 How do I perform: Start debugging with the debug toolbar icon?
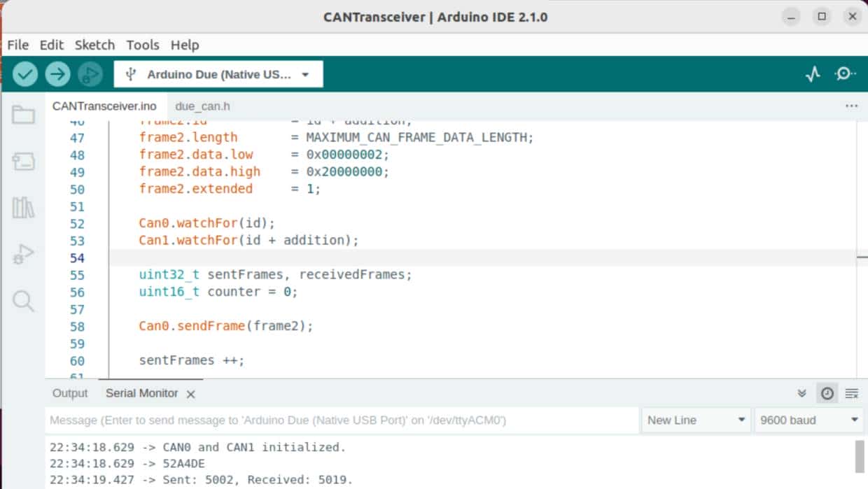(x=90, y=73)
